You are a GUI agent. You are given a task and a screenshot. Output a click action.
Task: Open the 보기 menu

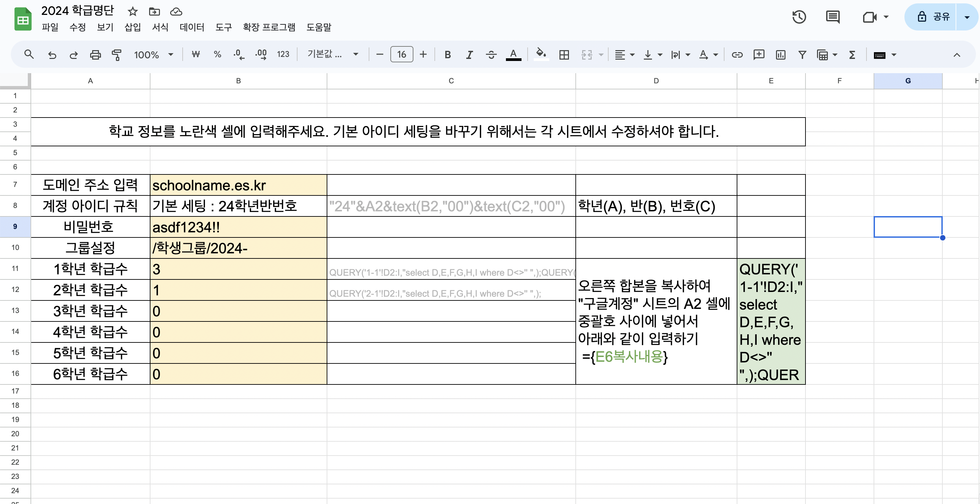105,27
